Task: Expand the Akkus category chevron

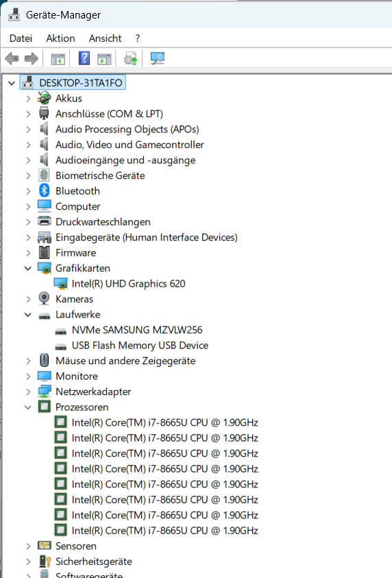Action: click(x=28, y=99)
